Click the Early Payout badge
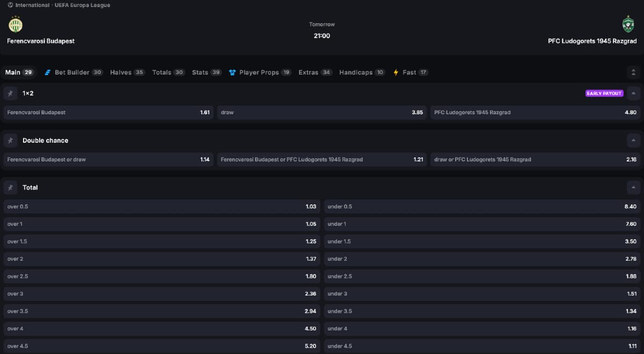The image size is (644, 354). 604,93
